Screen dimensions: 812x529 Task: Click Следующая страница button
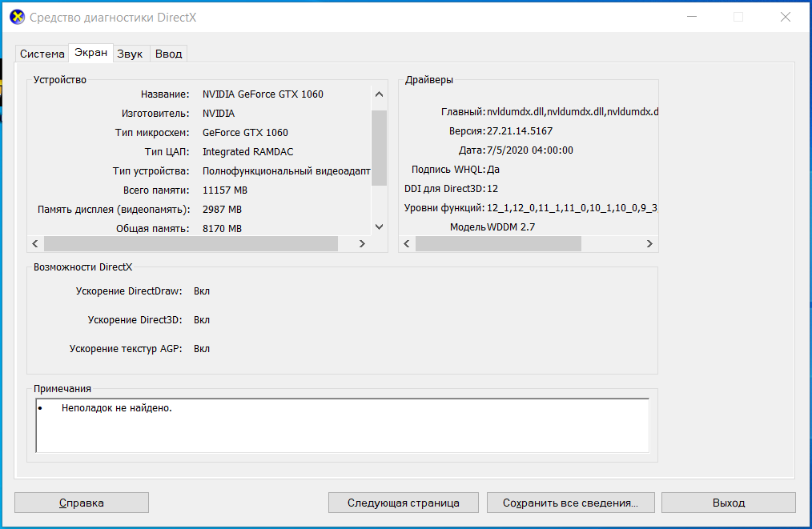(x=404, y=503)
